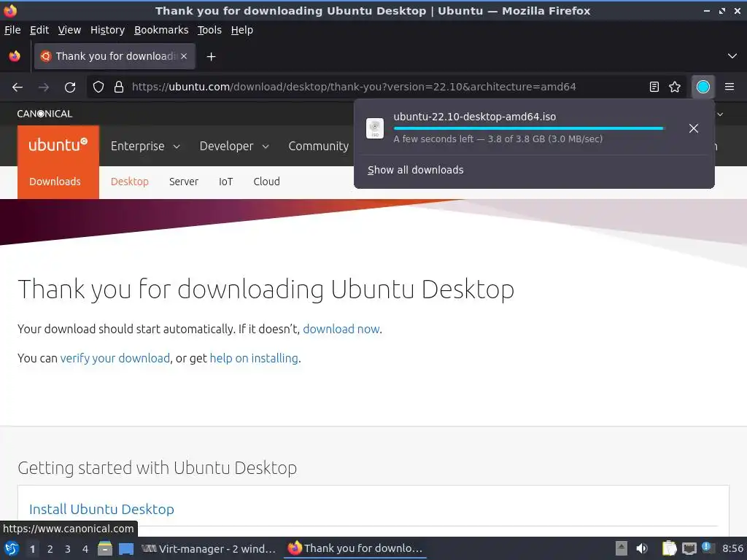The height and width of the screenshot is (560, 747).
Task: Click the ubuntu-22.10-desktop-amd64.iso download entry
Action: point(533,128)
